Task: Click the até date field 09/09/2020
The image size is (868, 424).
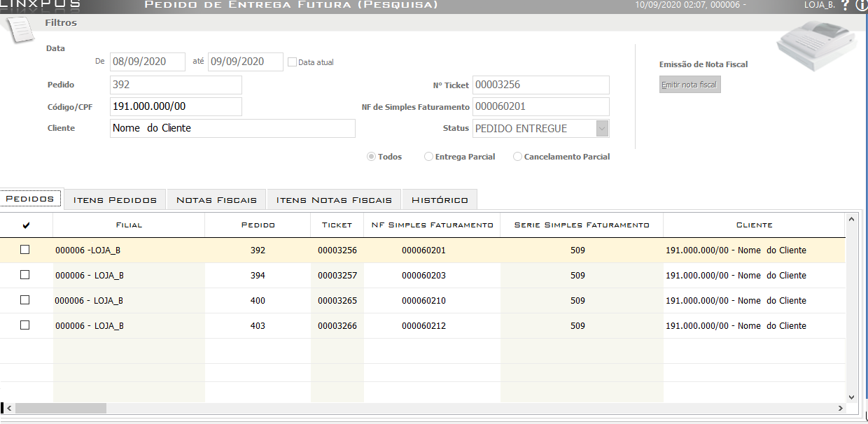Action: click(x=246, y=62)
